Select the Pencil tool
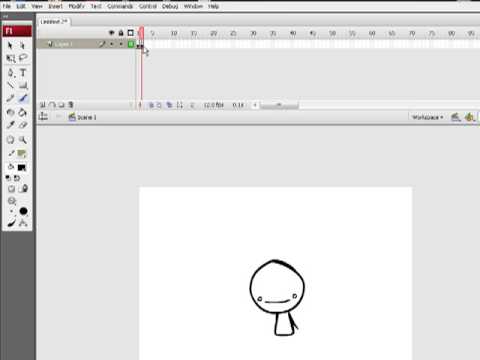Viewport: 480px width, 360px height. [x=10, y=98]
